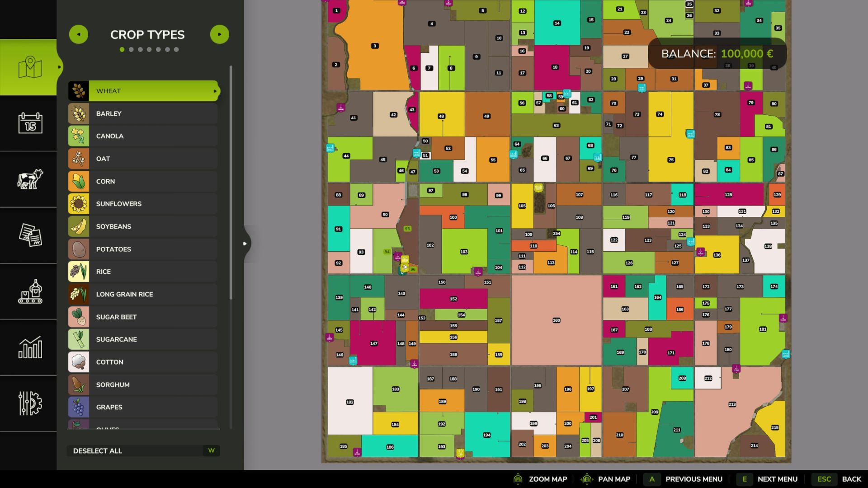868x488 pixels.
Task: Open the production chains factory icon
Action: coord(30,291)
